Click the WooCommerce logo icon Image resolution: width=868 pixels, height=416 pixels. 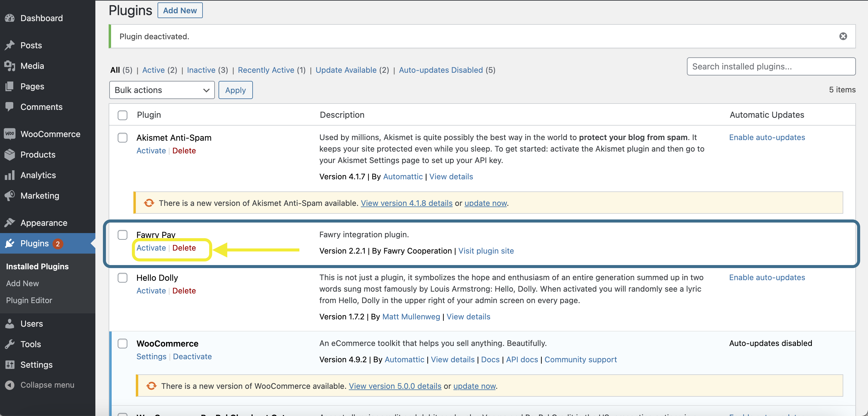(10, 134)
